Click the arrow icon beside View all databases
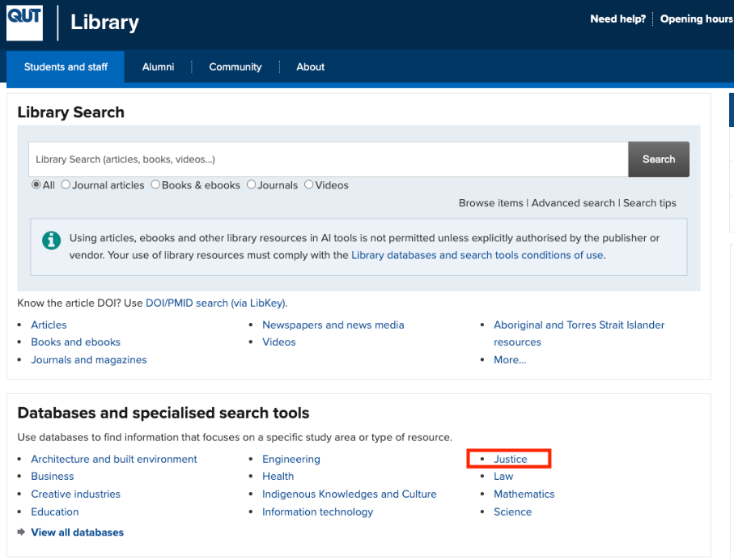This screenshot has width=734, height=560. pos(22,532)
